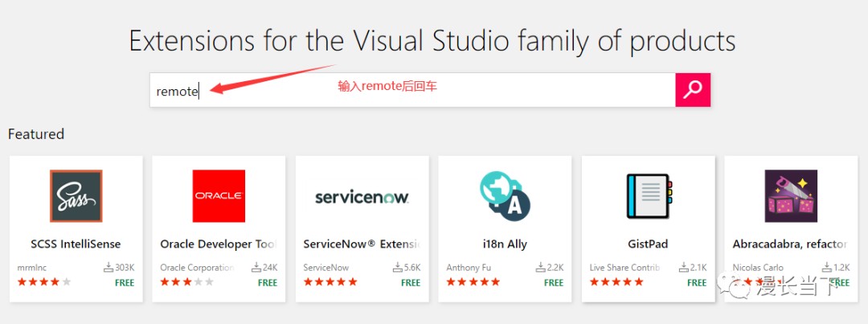This screenshot has width=868, height=324.
Task: Open the GistPad title link
Action: tap(648, 244)
